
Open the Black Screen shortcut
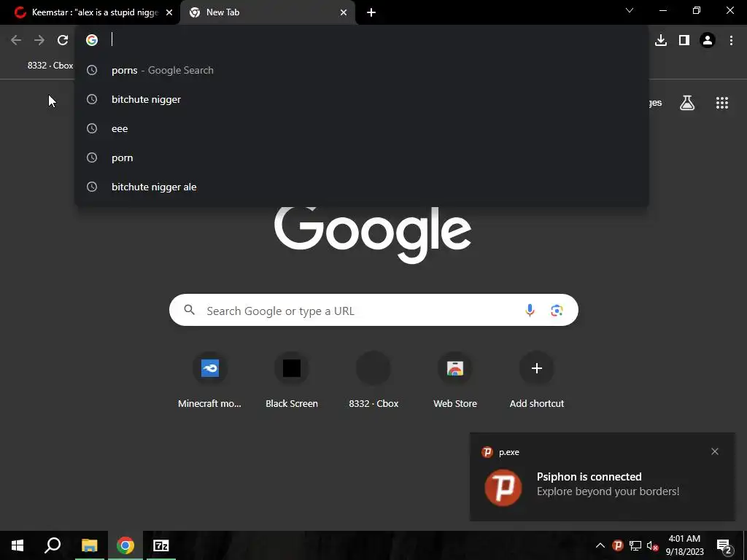292,379
